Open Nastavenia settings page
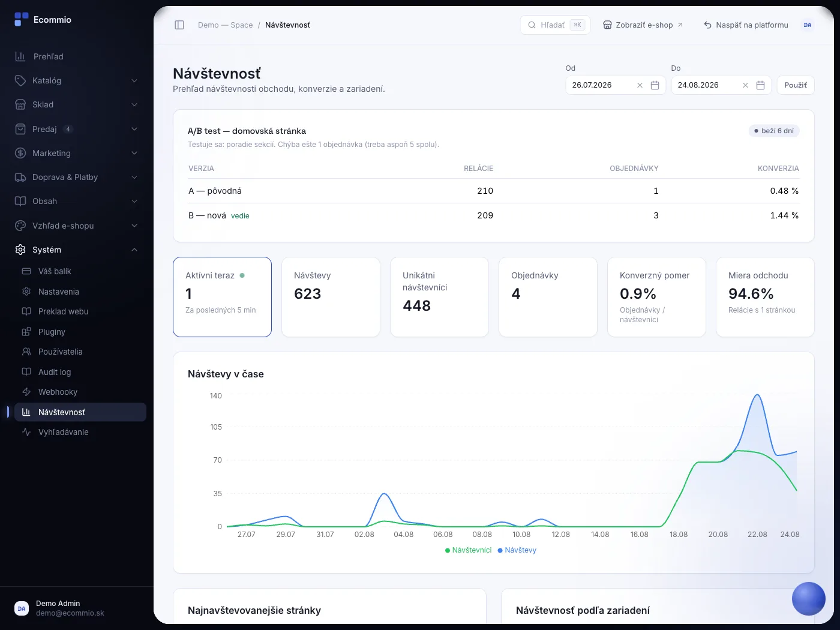Image resolution: width=840 pixels, height=630 pixels. click(80, 292)
